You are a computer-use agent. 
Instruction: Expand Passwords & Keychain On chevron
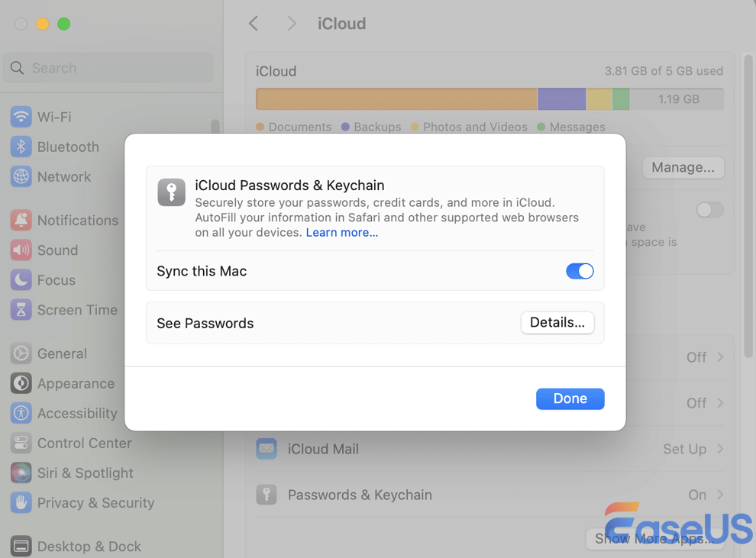pos(720,495)
